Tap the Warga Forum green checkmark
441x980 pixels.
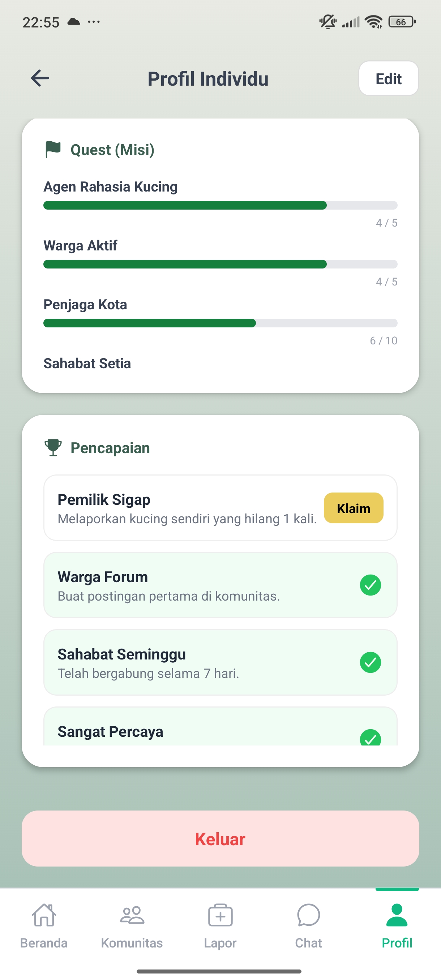(370, 585)
